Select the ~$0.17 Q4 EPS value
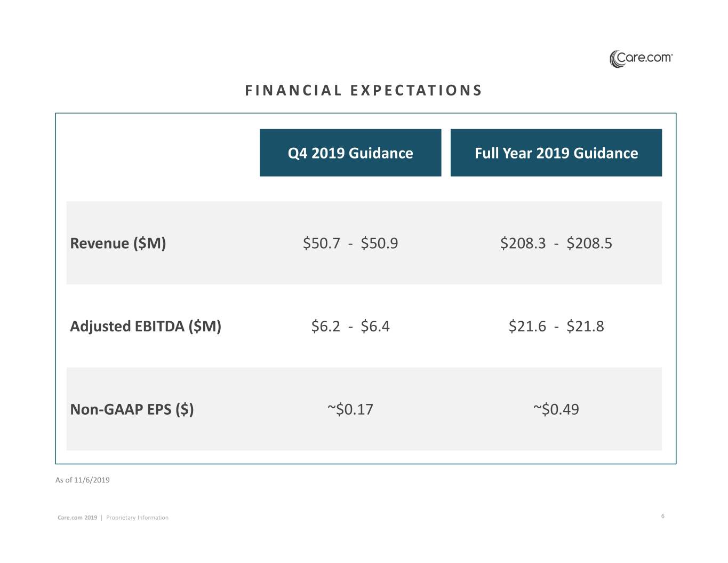Screen dimensions: 728x563 click(350, 409)
